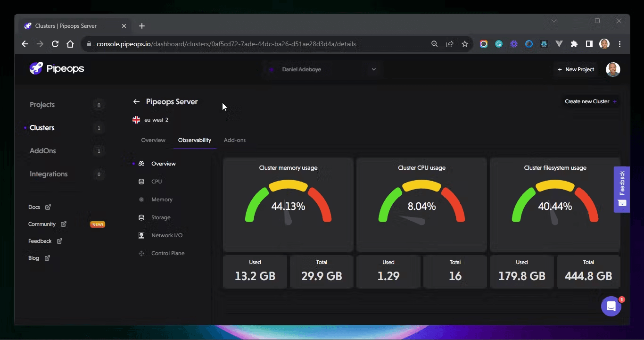Screen dimensions: 644x340
Task: Open the tab search chevron in title bar
Action: [x=554, y=21]
